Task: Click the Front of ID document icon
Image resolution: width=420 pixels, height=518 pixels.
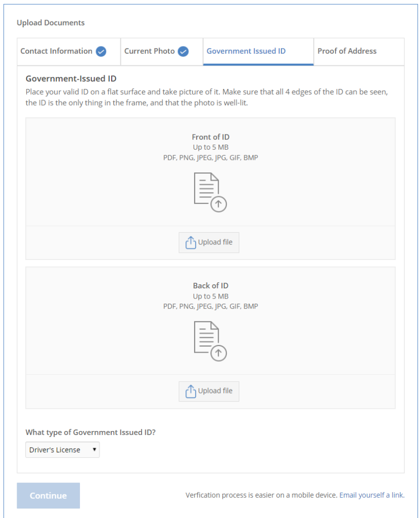Action: pos(207,188)
